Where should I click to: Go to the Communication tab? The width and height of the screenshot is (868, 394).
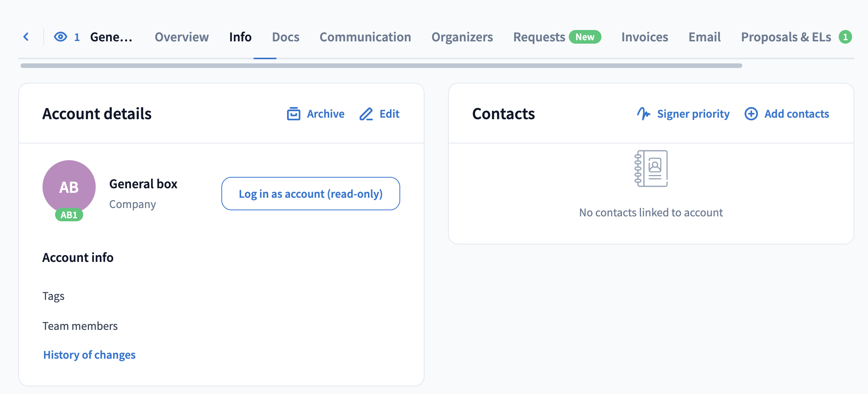[365, 37]
